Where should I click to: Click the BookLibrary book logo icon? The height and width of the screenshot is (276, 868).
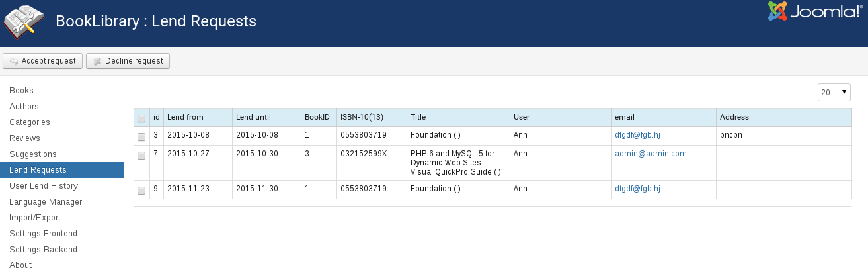pyautogui.click(x=23, y=21)
